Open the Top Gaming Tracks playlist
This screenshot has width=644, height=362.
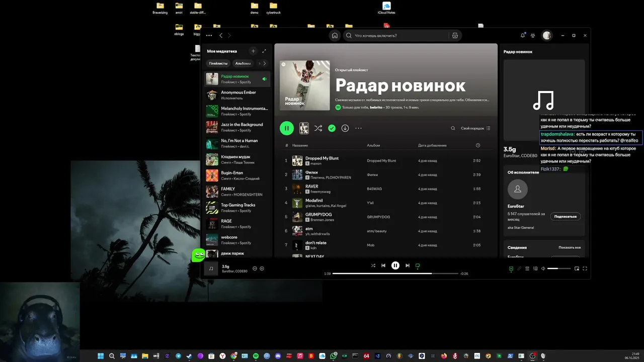click(x=237, y=208)
